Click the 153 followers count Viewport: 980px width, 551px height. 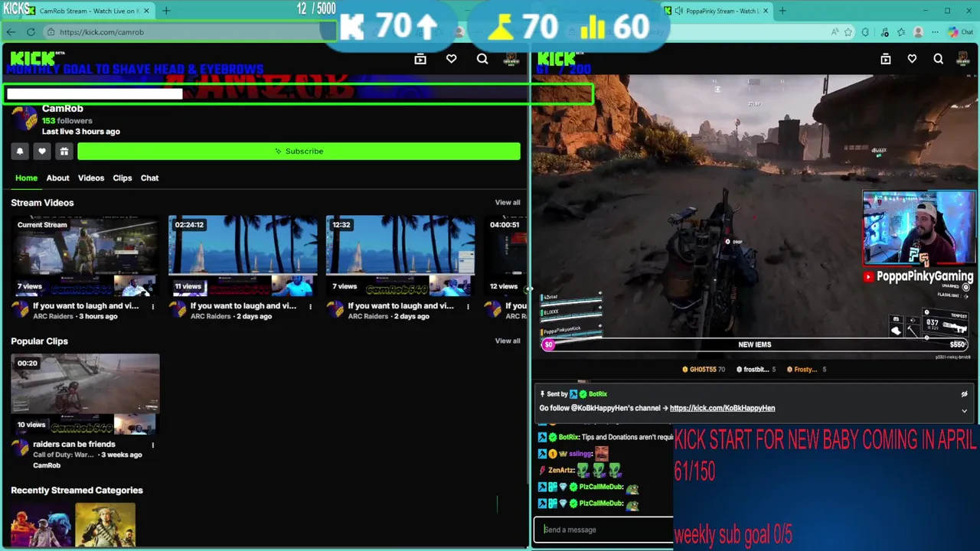[x=67, y=121]
